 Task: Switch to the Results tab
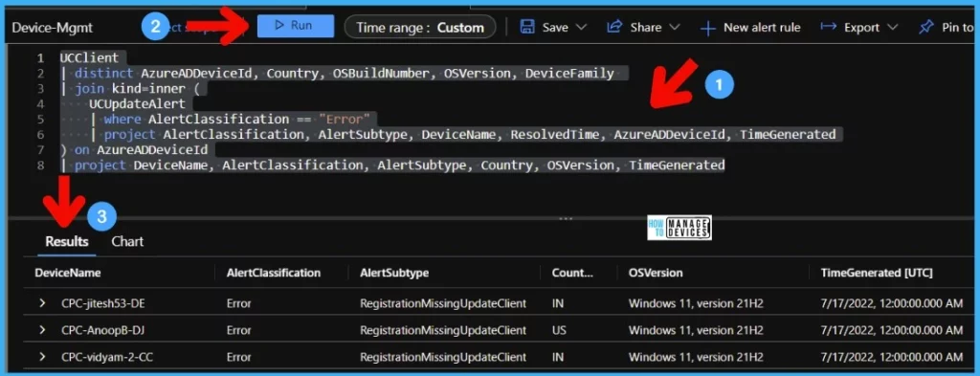[x=67, y=241]
